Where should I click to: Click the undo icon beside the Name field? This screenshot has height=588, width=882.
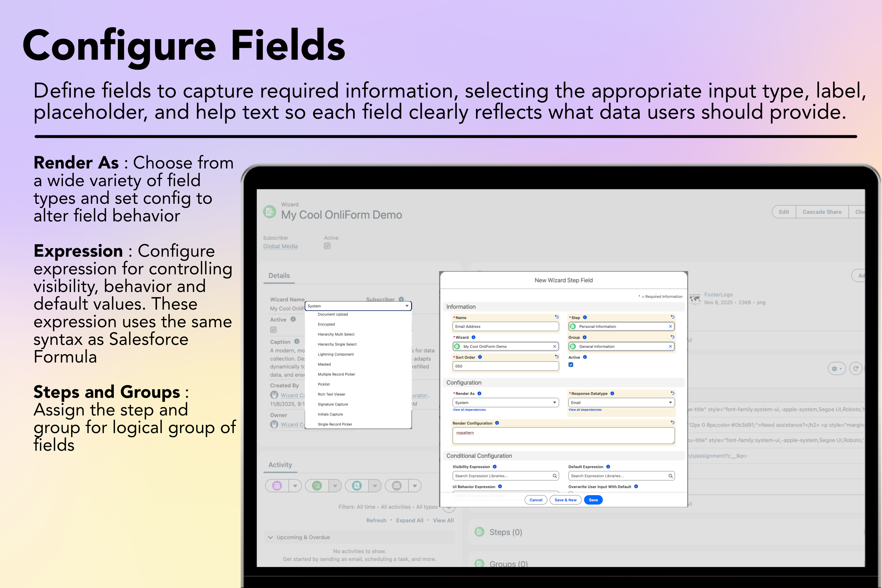pyautogui.click(x=557, y=317)
